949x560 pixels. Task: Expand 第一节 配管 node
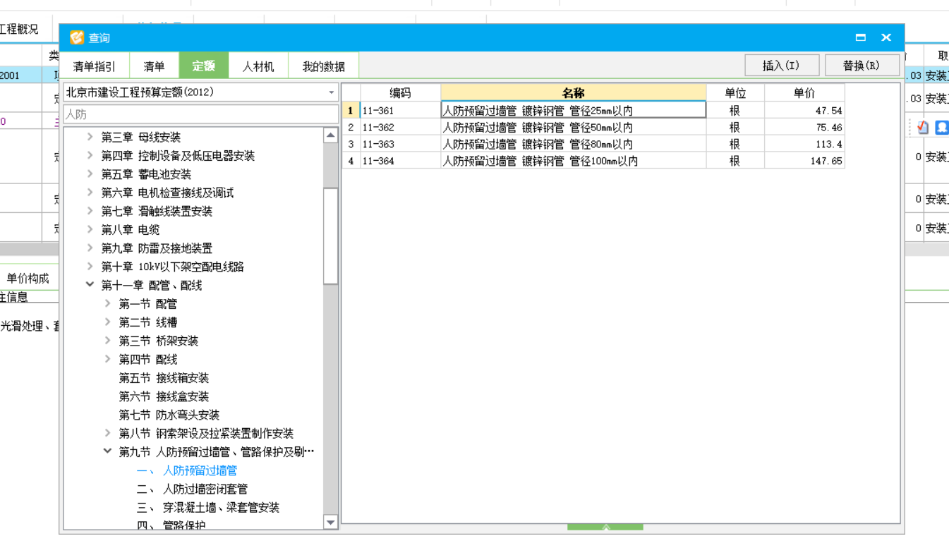[x=107, y=303]
